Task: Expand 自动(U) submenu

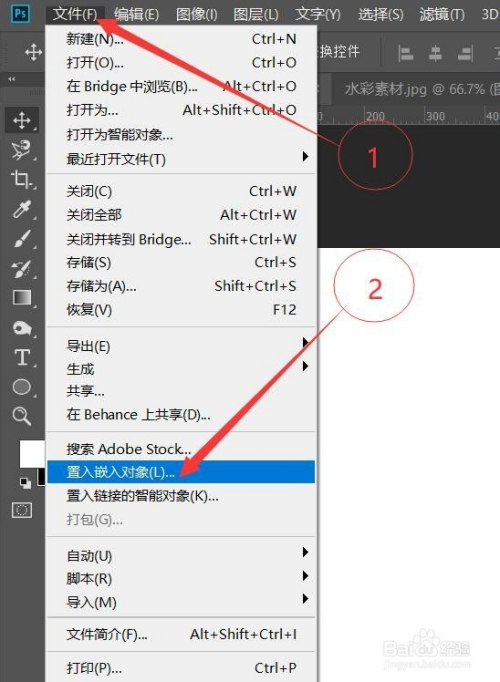Action: click(181, 555)
